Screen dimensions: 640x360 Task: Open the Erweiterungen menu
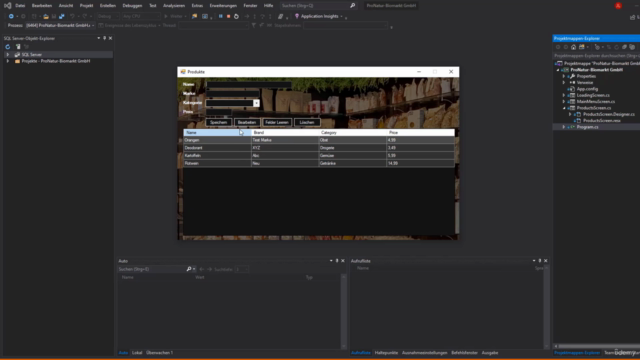(x=223, y=6)
